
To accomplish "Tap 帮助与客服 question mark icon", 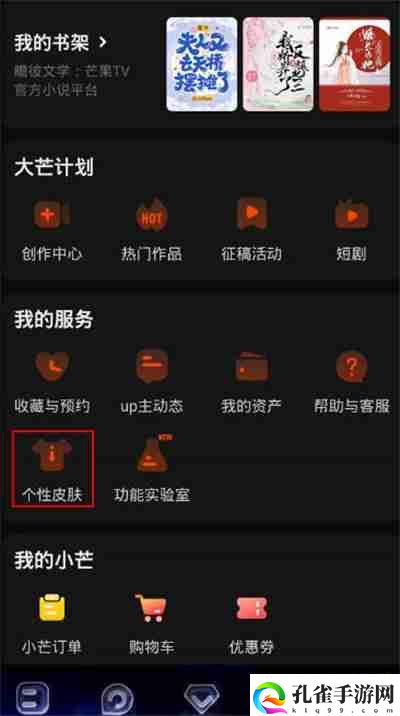I will coord(351,366).
